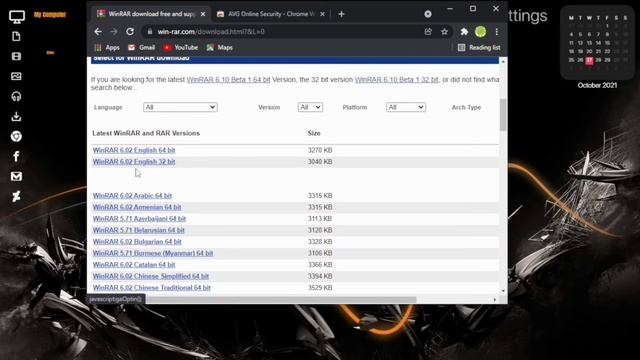Click the round media control icon in title bar
Screen dimensions: 640x360
click(428, 14)
